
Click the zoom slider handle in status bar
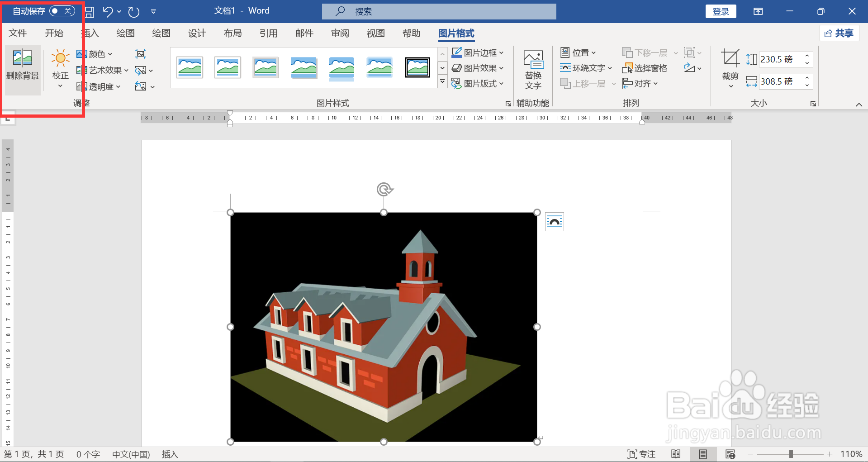coord(791,454)
